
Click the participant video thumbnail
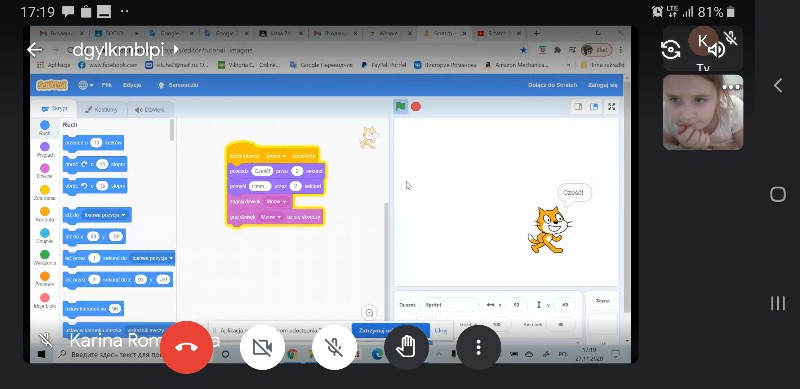coord(703,112)
